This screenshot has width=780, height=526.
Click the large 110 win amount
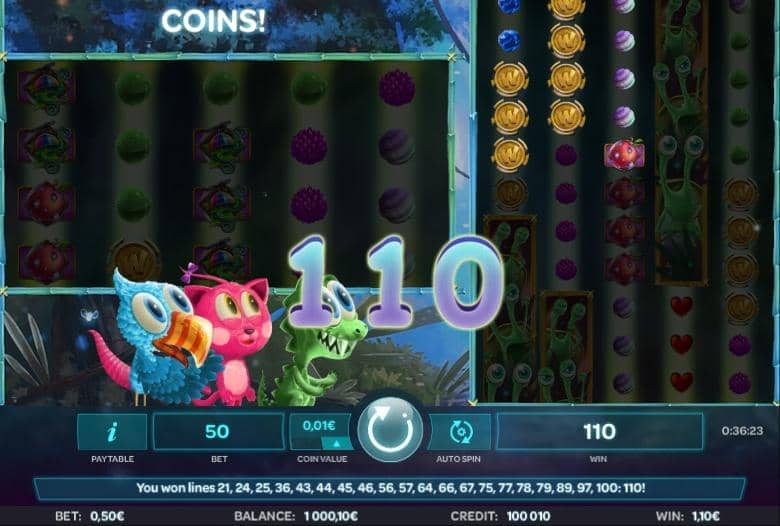(x=395, y=283)
